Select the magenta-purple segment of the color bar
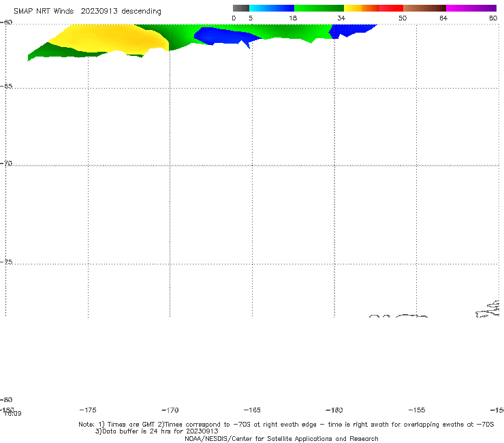The image size is (504, 443). 471,8
